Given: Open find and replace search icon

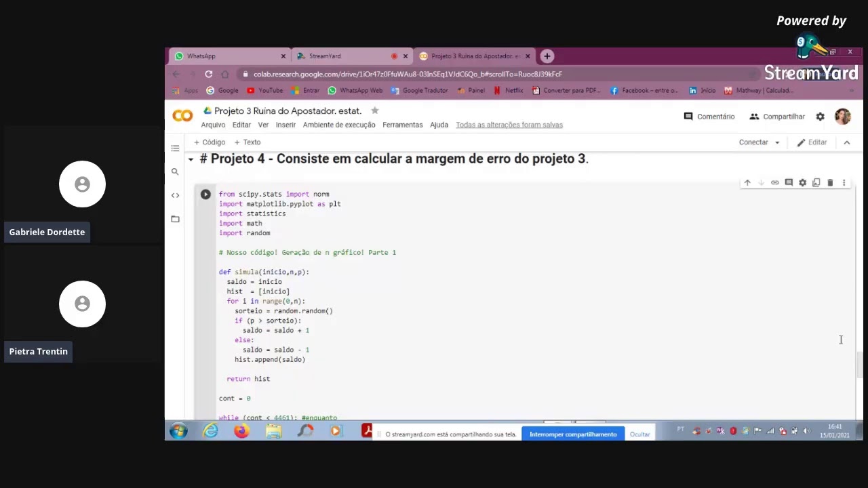Looking at the screenshot, I should [175, 171].
